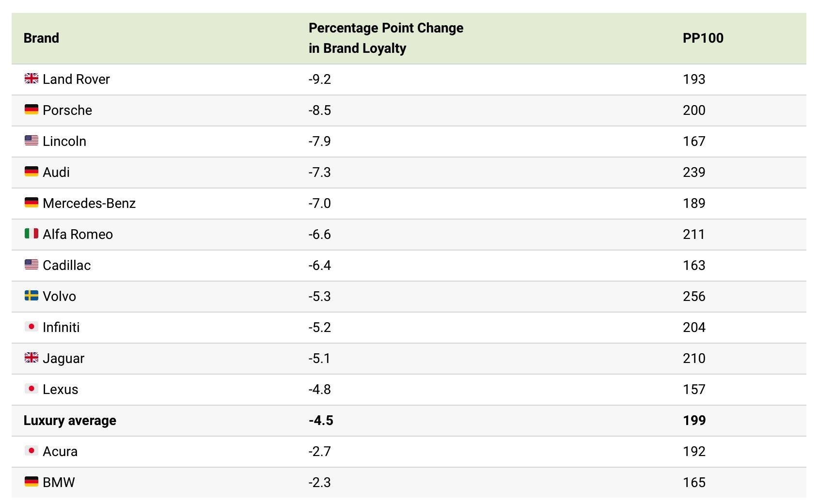Click the US flag beside Lincoln

pos(31,141)
